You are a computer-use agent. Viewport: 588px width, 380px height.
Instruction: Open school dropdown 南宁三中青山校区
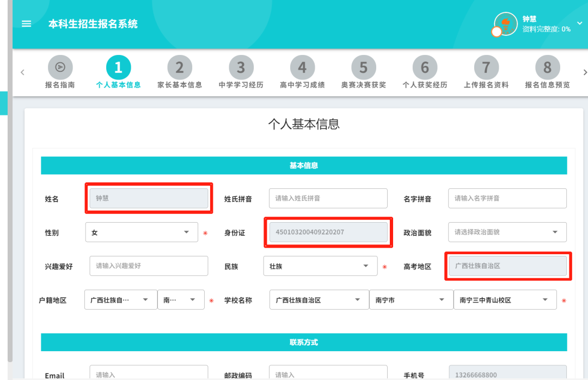click(505, 300)
